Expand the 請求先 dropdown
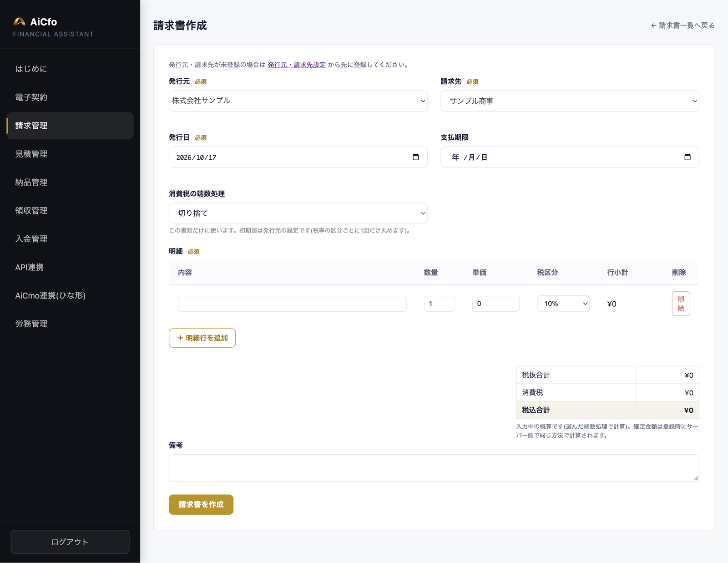728x563 pixels. coord(570,101)
